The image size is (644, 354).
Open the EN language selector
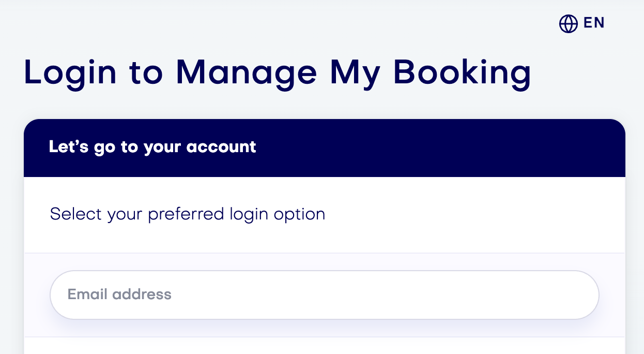pos(582,23)
